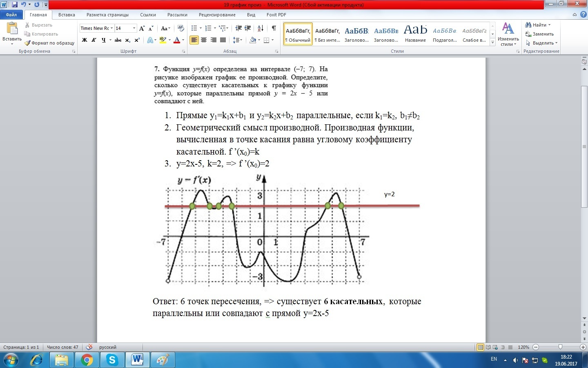Justify the paragraph text
This screenshot has height=368, width=588.
[223, 40]
